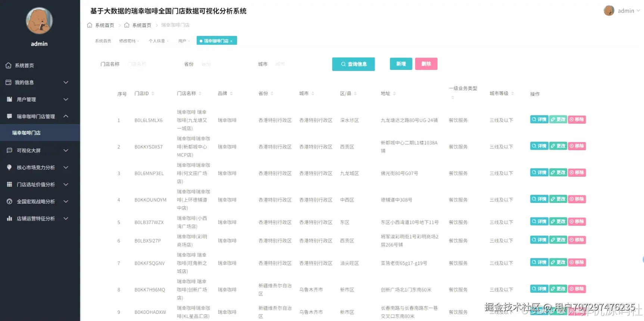The height and width of the screenshot is (321, 644).
Task: Open 详情 for store B0L6L5MLX6
Action: (x=539, y=120)
